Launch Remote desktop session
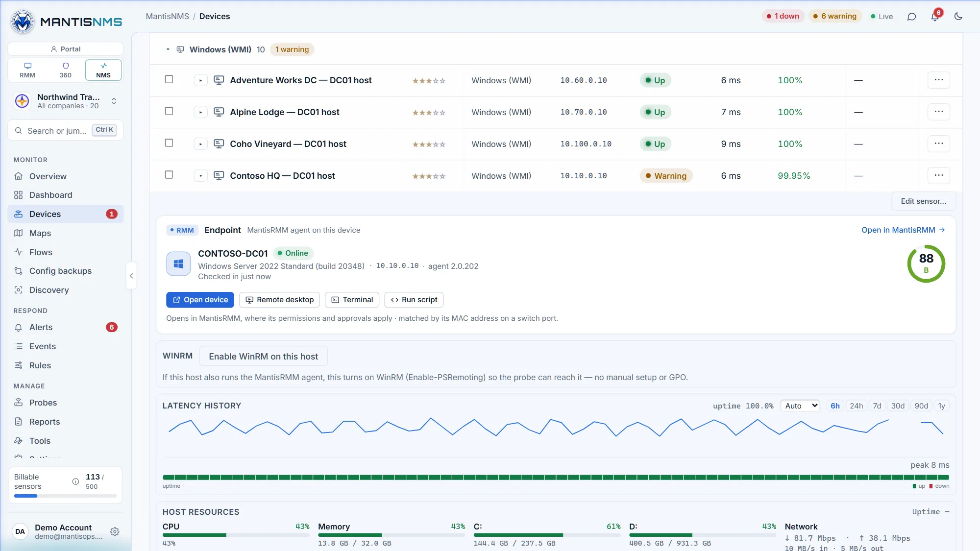 (279, 300)
